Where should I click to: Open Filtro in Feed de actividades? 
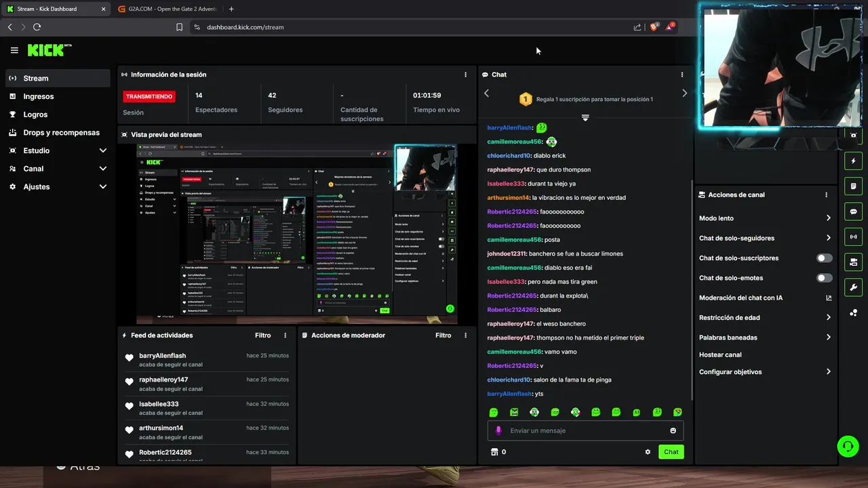[262, 335]
